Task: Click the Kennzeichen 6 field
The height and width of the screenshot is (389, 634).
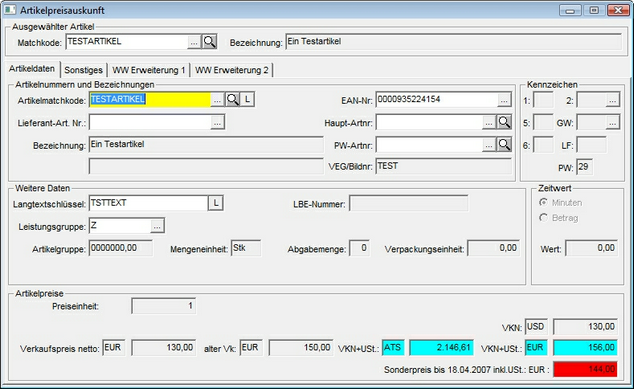Action: (x=543, y=144)
